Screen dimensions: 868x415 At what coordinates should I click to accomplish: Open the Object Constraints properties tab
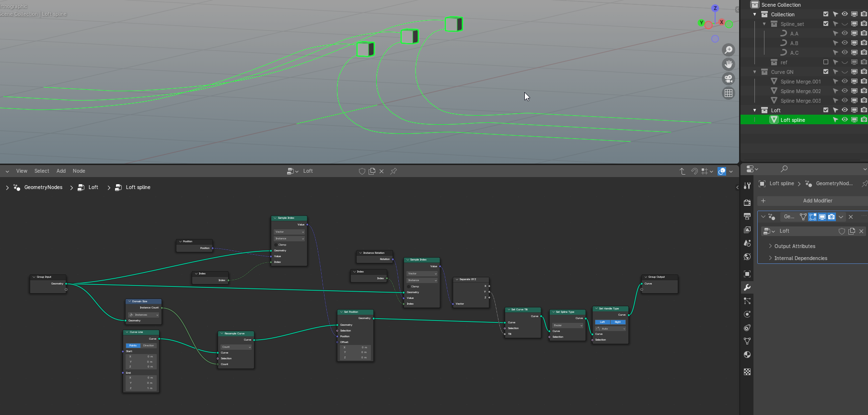click(747, 328)
